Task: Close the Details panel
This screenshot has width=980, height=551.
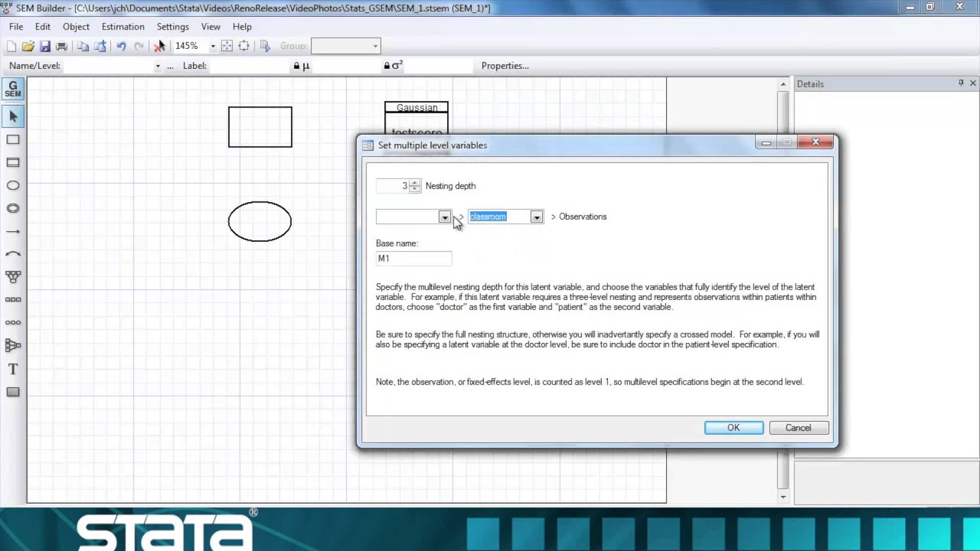Action: click(973, 83)
